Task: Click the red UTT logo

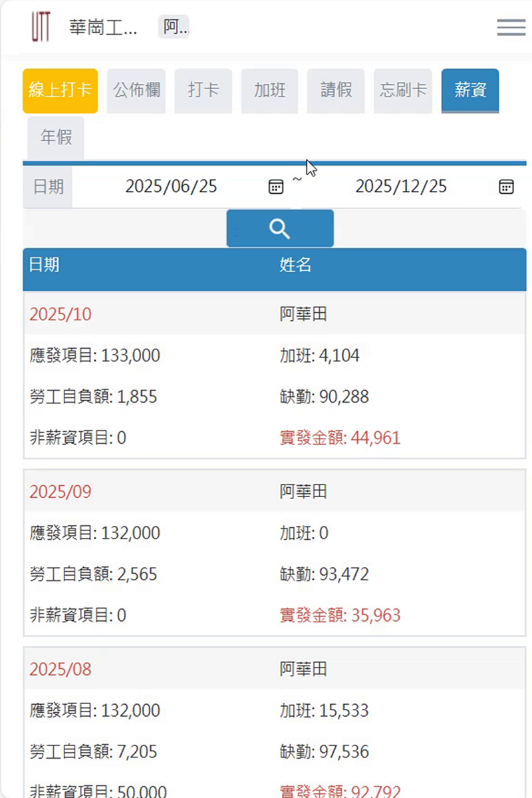Action: (41, 27)
